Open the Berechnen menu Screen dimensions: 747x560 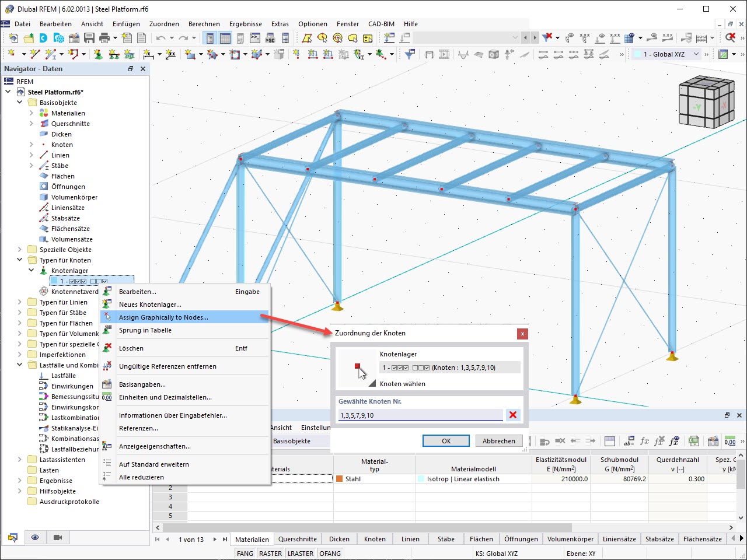pos(204,24)
